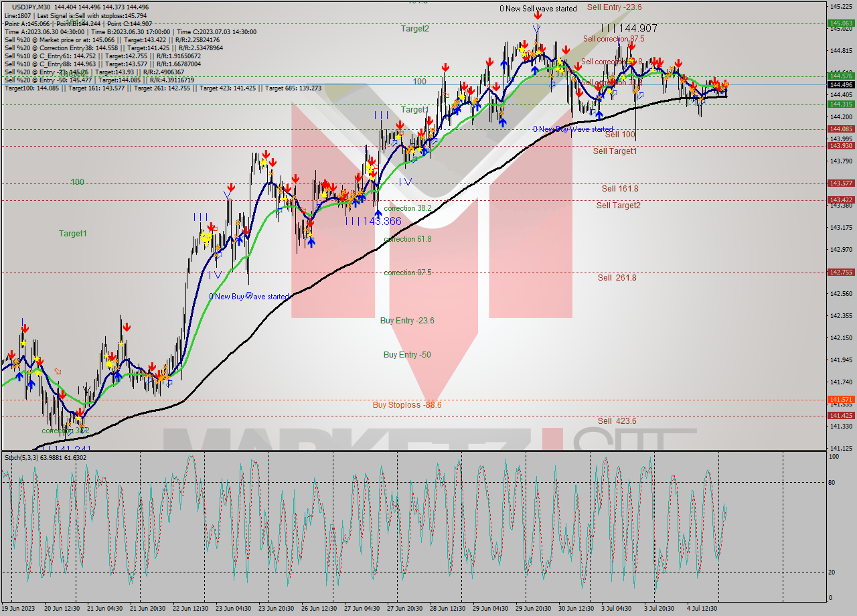The height and width of the screenshot is (616, 857).
Task: Click the 80 level on Stochastic scale
Action: point(832,482)
